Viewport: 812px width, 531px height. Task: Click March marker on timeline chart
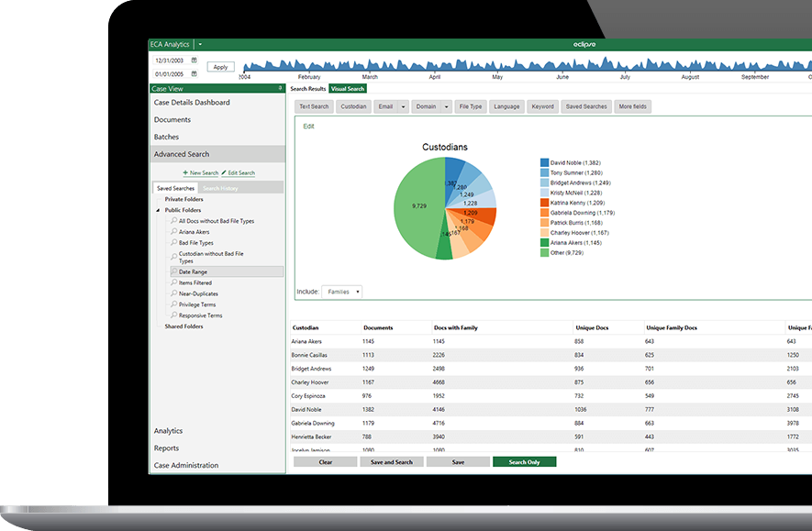(370, 77)
